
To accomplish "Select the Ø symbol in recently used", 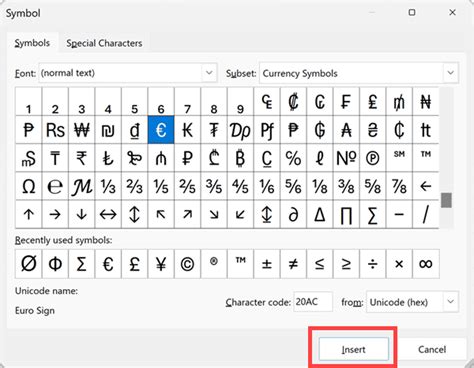I will (x=29, y=264).
